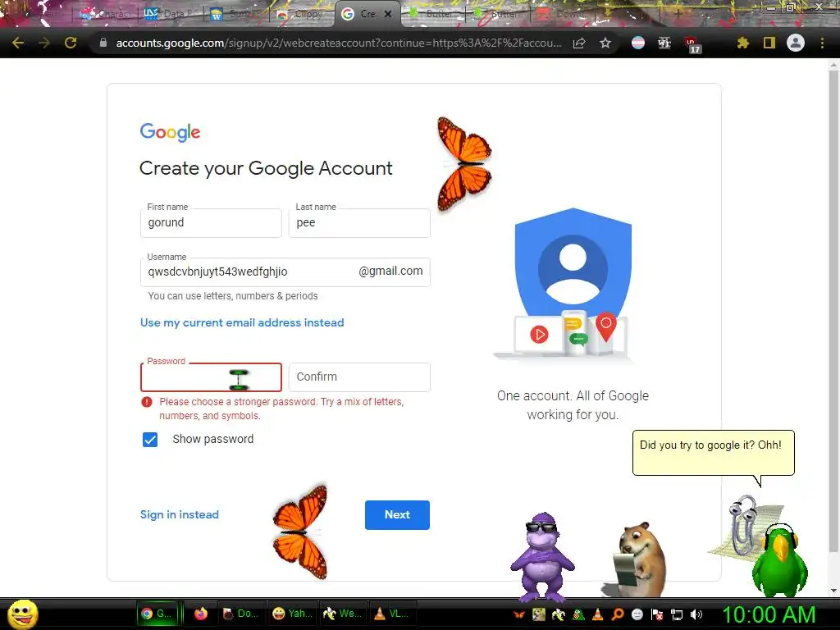
Task: Switch to the banana 'We...' taskbar window
Action: click(x=343, y=614)
